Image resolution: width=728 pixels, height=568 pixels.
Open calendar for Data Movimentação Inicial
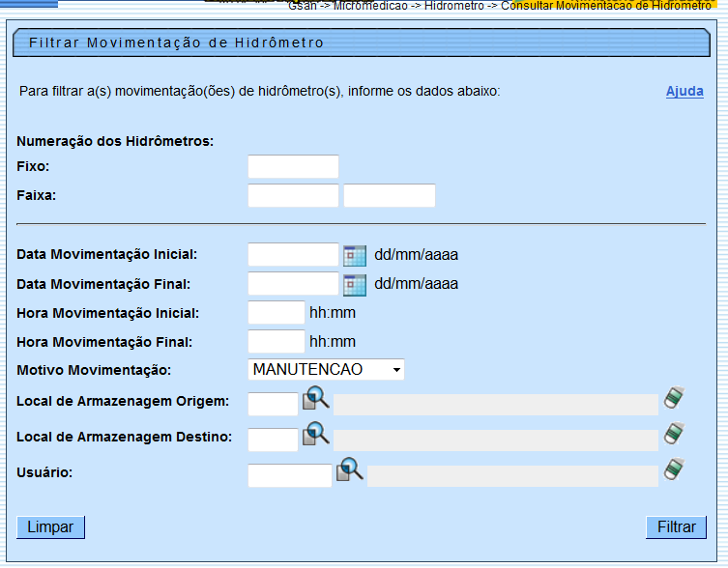(355, 256)
